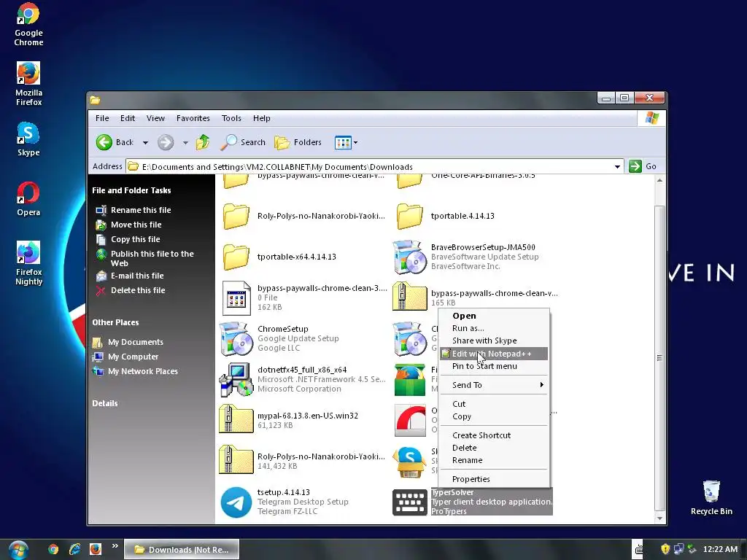Select the dotnetfx45_full_x86_64 installer
Image resolution: width=747 pixels, height=560 pixels.
[303, 379]
